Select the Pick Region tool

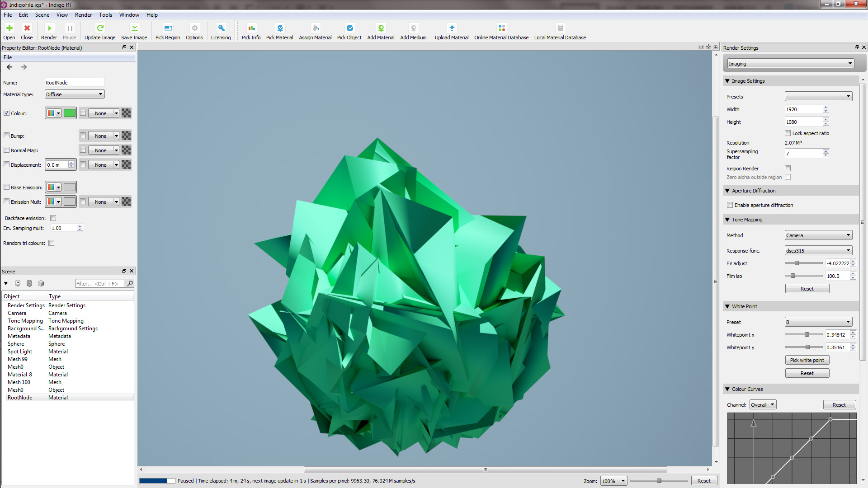tap(168, 28)
